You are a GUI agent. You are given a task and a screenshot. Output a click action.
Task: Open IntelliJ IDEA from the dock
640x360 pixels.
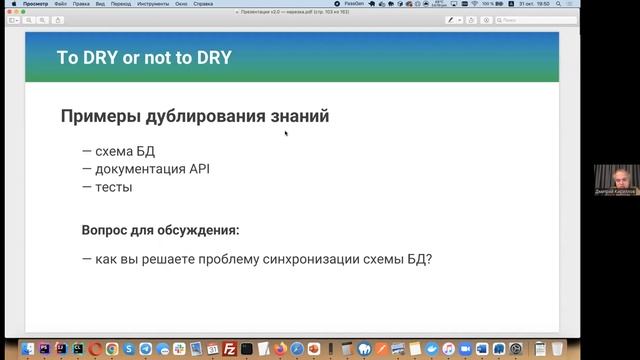[x=61, y=349]
